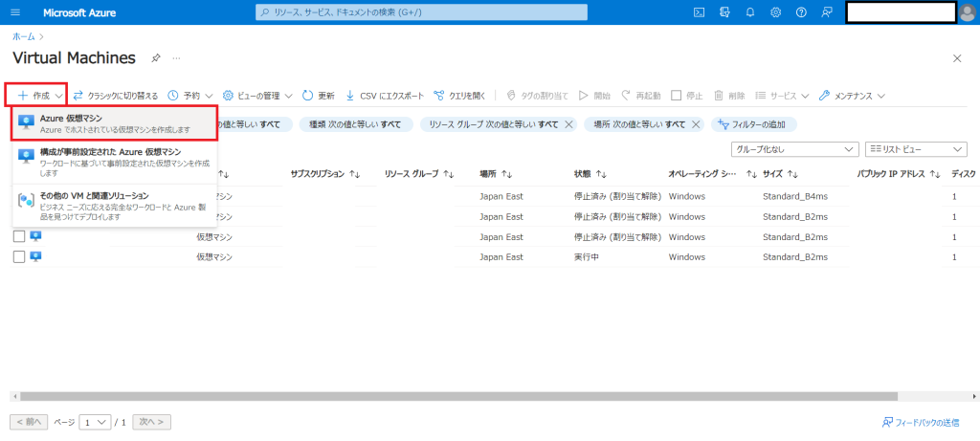Expand the サービス dropdown
The width and height of the screenshot is (980, 441).
[783, 96]
